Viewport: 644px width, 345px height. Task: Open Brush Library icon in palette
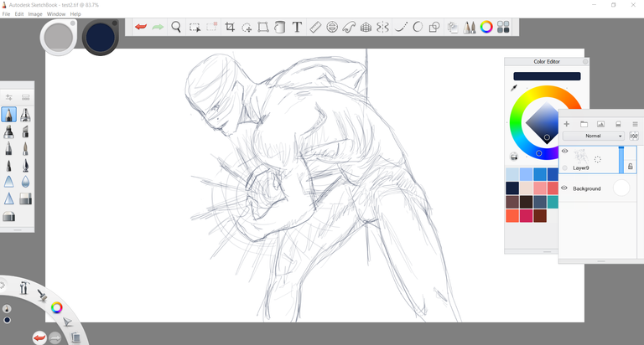(25, 97)
